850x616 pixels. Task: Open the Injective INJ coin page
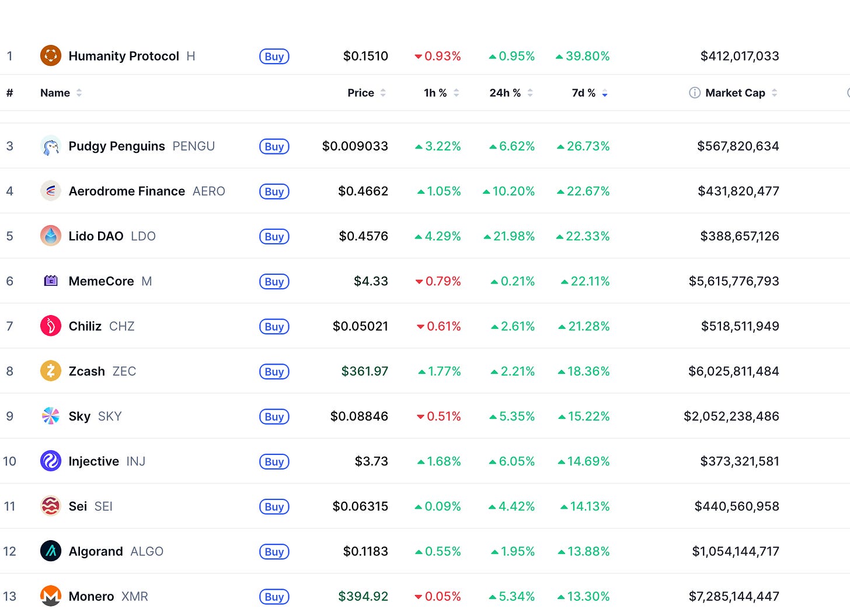(x=107, y=461)
